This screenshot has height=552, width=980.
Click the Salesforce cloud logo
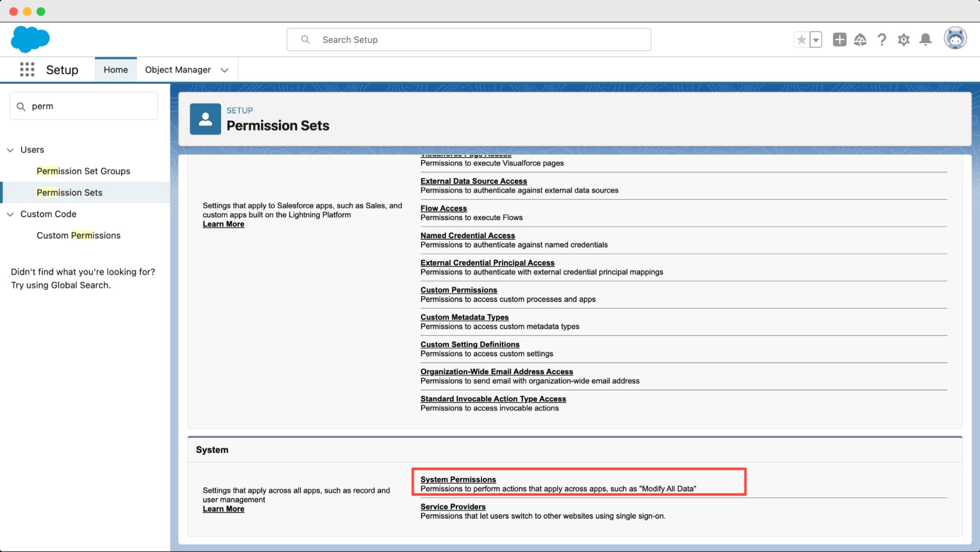30,39
